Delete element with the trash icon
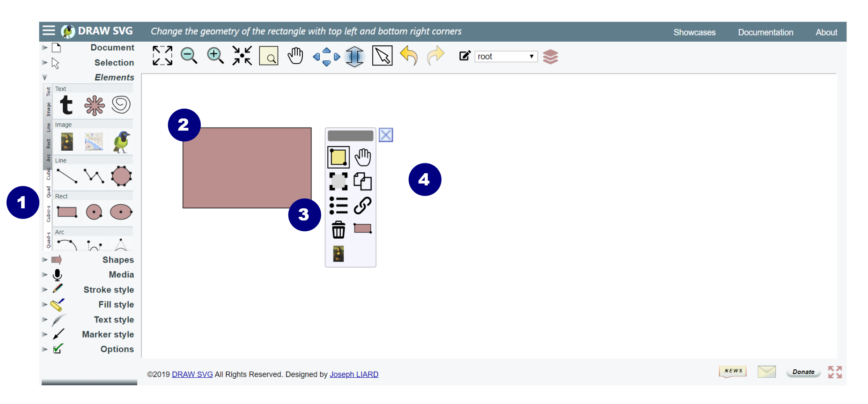Screen dimensions: 868x404 [x=338, y=230]
